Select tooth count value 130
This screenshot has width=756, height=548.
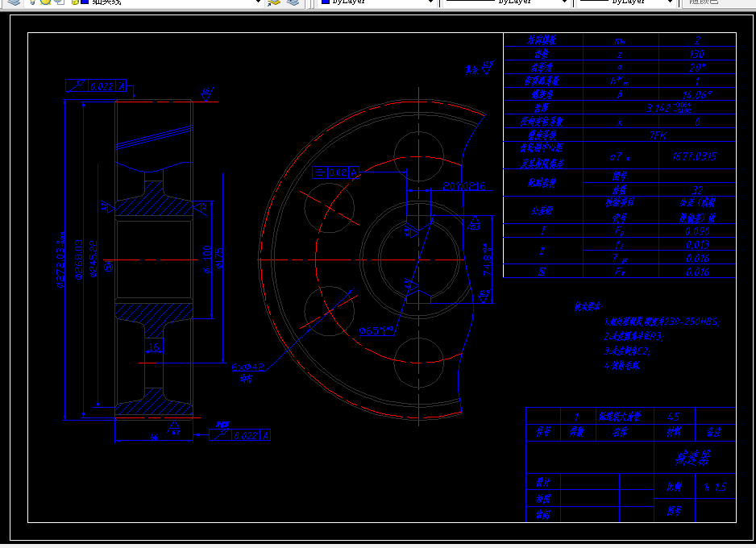696,54
